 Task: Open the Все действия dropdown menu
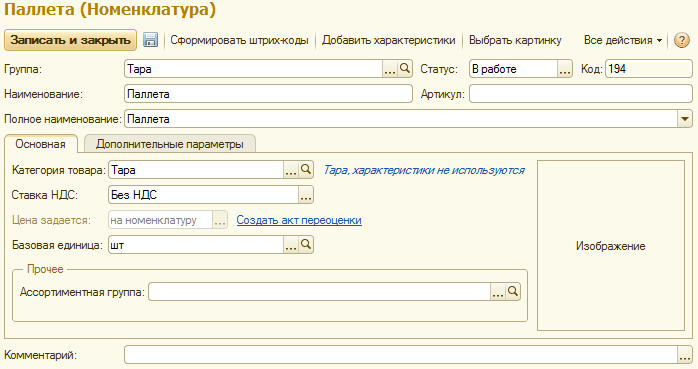point(623,40)
